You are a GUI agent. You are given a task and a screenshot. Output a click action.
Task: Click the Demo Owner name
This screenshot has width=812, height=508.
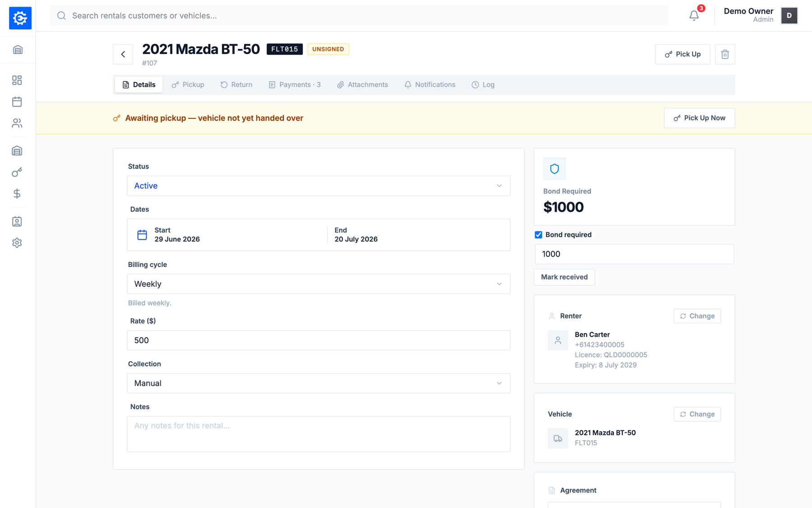[x=748, y=11]
